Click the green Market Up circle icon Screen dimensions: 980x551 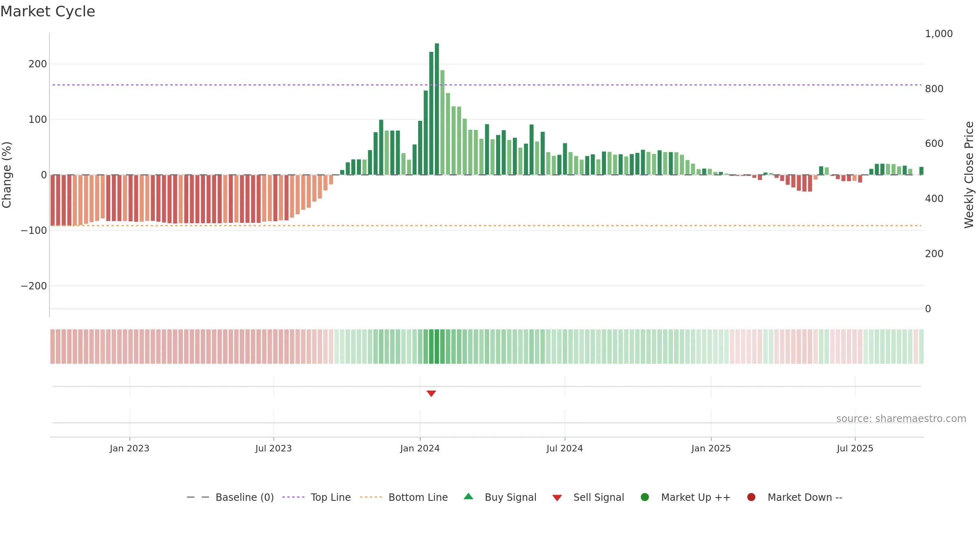coord(645,497)
